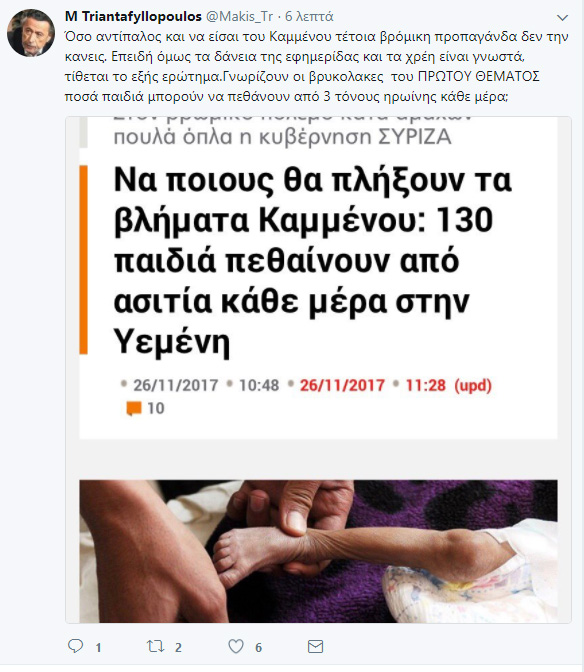The image size is (584, 672).
Task: Click the reply count number 1
Action: 98,647
